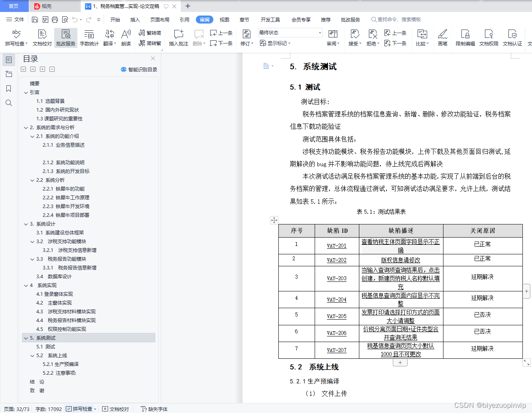Click the add-column plus beside the table
Viewport: 532px width, 413px height.
(x=527, y=291)
